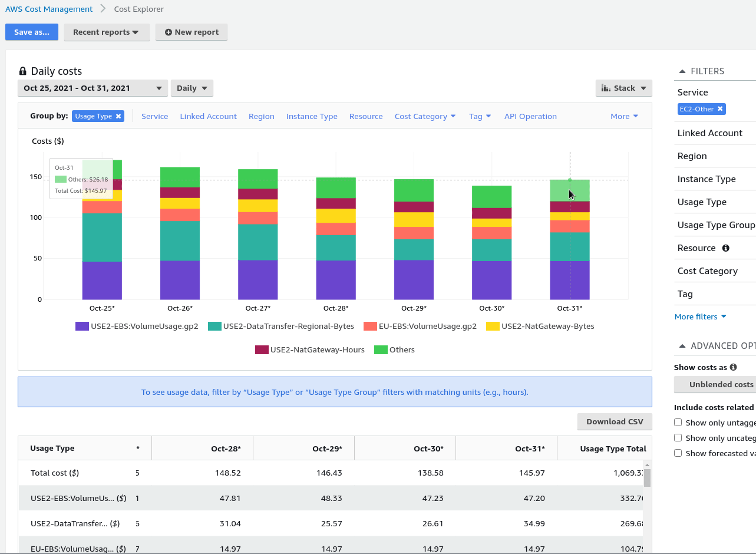Enable Show forecasted values
The width and height of the screenshot is (756, 554).
[x=678, y=453]
